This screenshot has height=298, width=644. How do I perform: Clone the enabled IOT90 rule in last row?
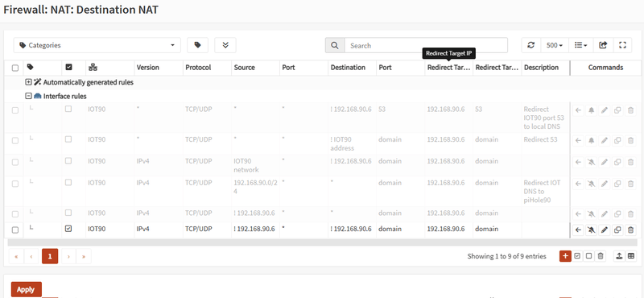617,230
